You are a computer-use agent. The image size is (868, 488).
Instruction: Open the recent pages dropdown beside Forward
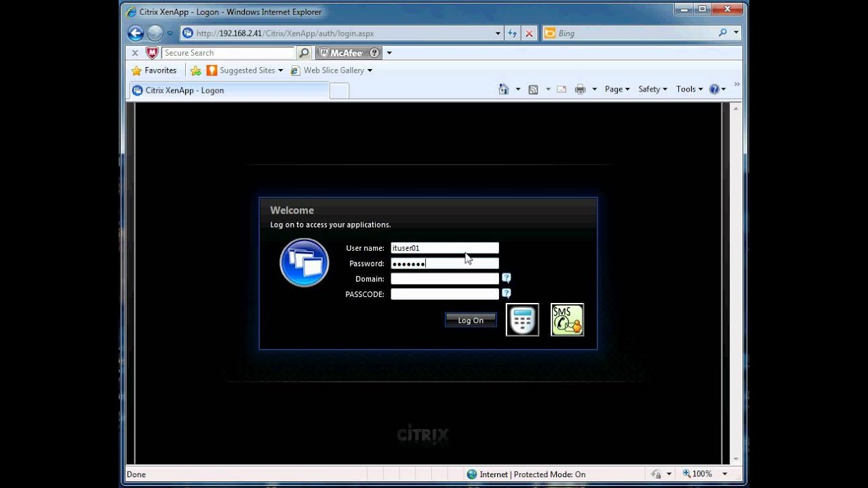(170, 33)
